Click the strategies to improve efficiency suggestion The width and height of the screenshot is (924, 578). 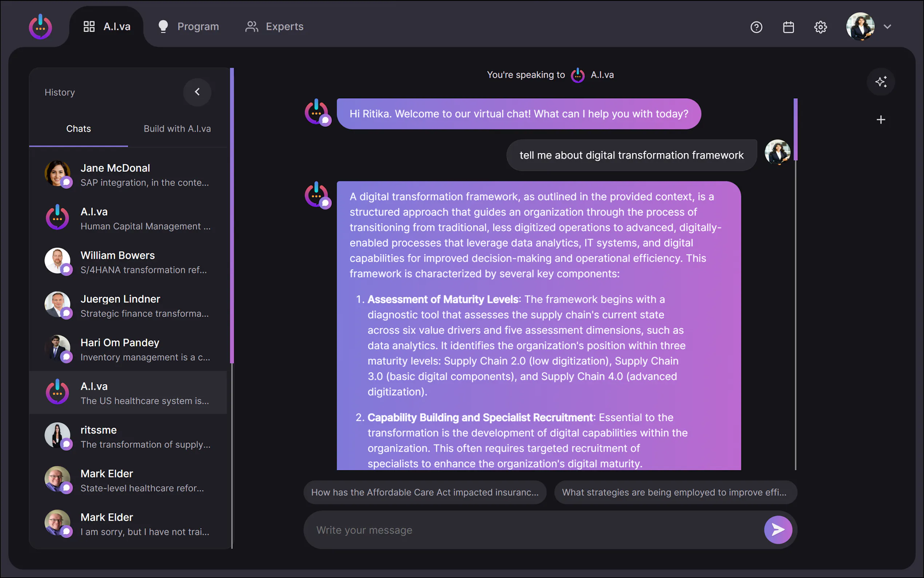pyautogui.click(x=675, y=492)
